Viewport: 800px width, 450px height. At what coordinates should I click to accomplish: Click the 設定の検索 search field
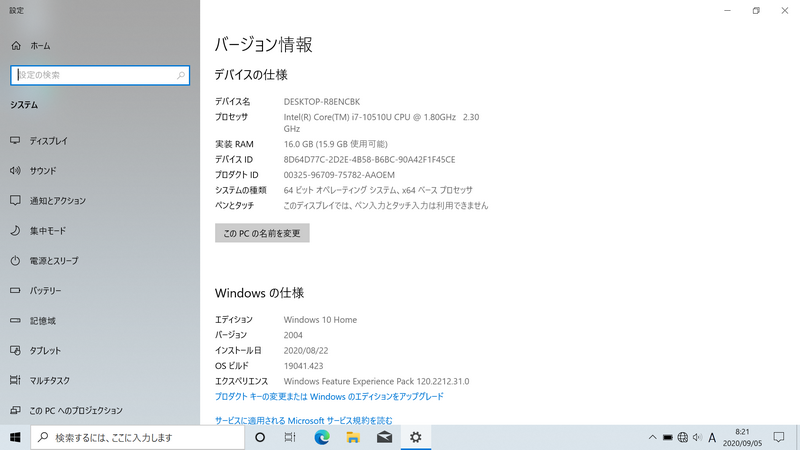pyautogui.click(x=100, y=75)
